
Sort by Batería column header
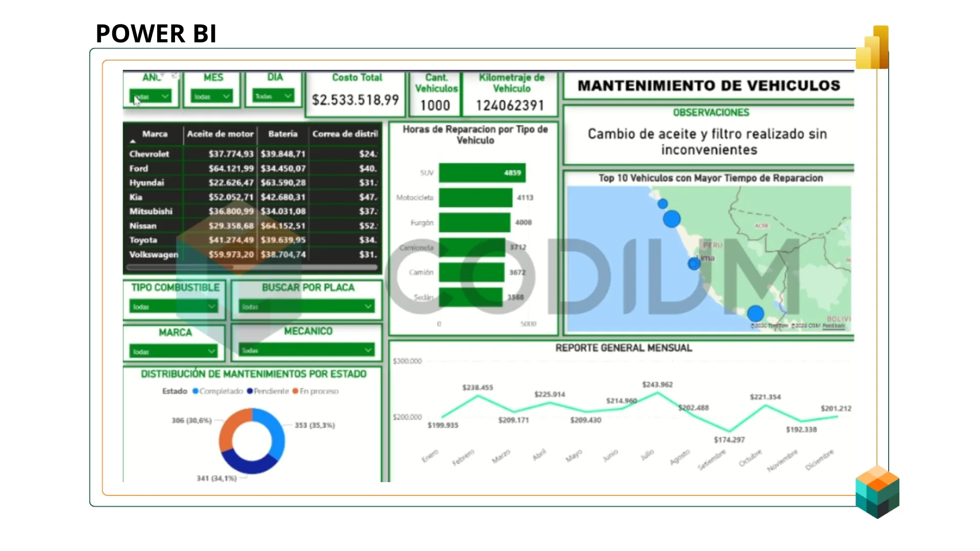(283, 134)
